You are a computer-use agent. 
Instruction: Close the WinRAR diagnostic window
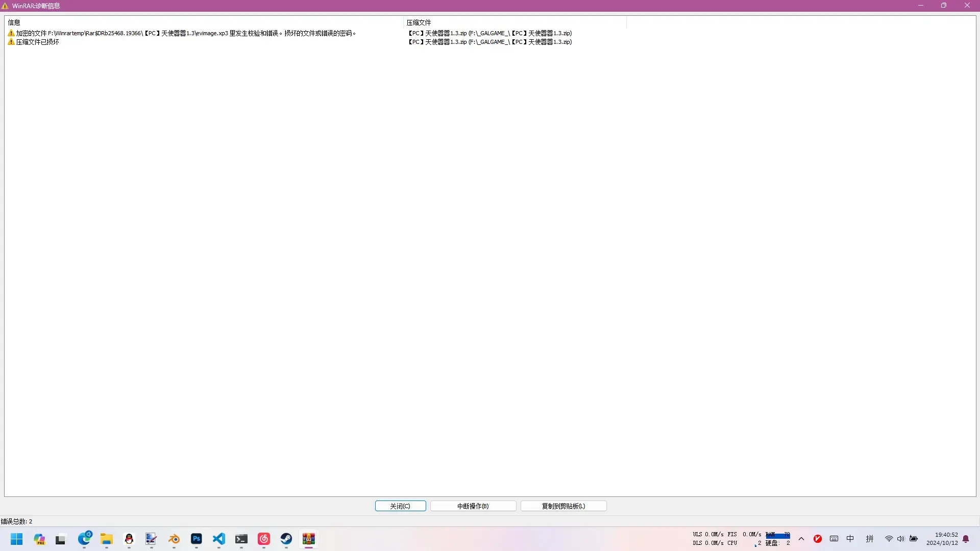tap(967, 6)
